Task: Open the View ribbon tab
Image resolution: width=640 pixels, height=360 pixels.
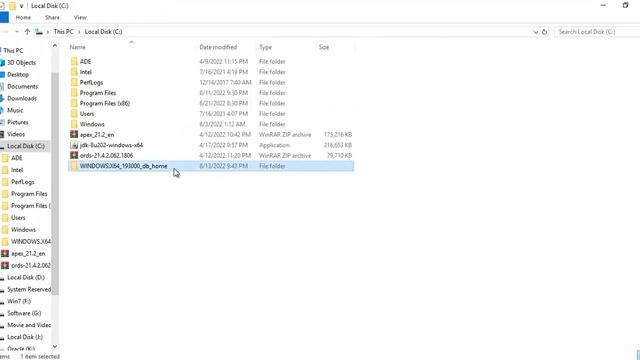Action: [x=80, y=18]
